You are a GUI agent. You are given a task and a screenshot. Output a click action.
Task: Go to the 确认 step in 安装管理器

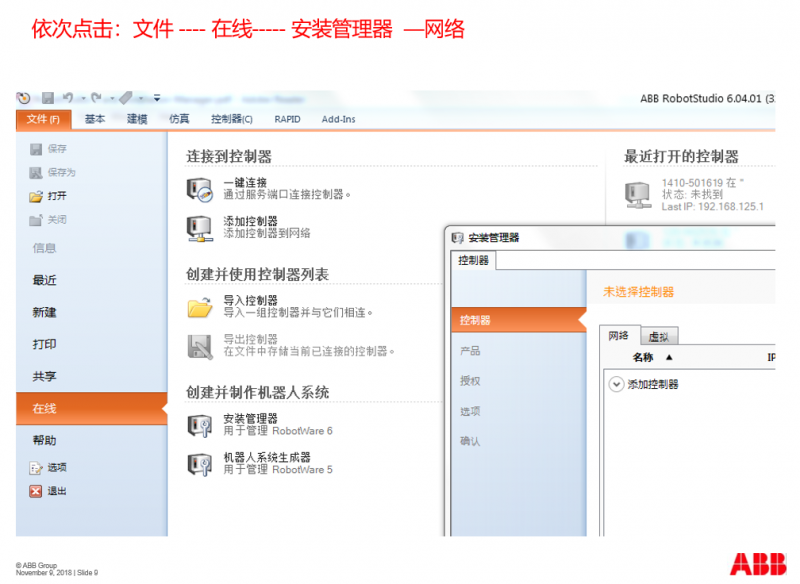click(470, 441)
